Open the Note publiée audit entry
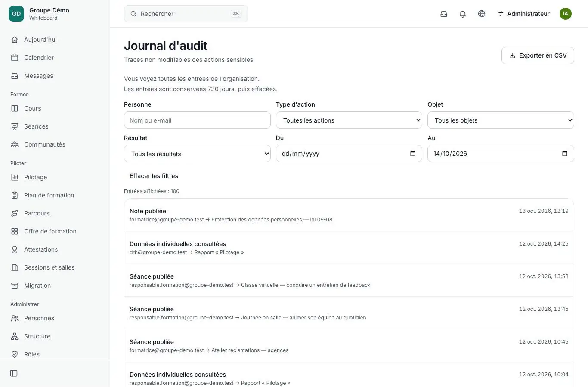Image resolution: width=588 pixels, height=387 pixels. pos(349,215)
